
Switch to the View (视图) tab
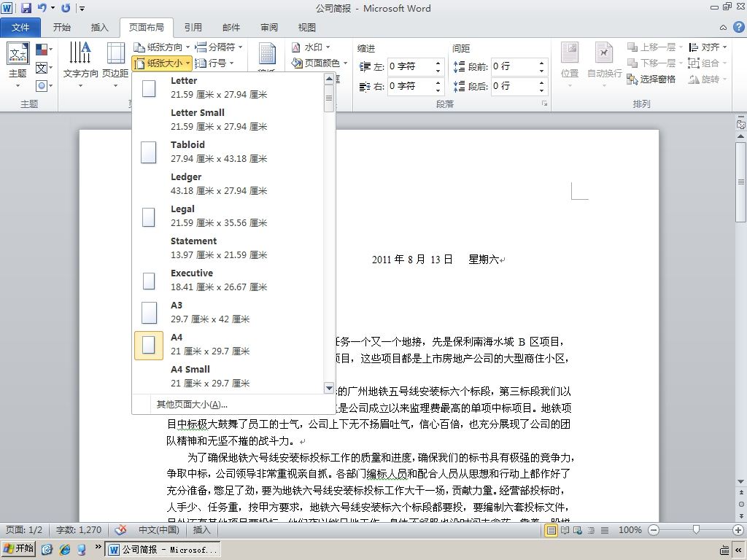(x=307, y=28)
